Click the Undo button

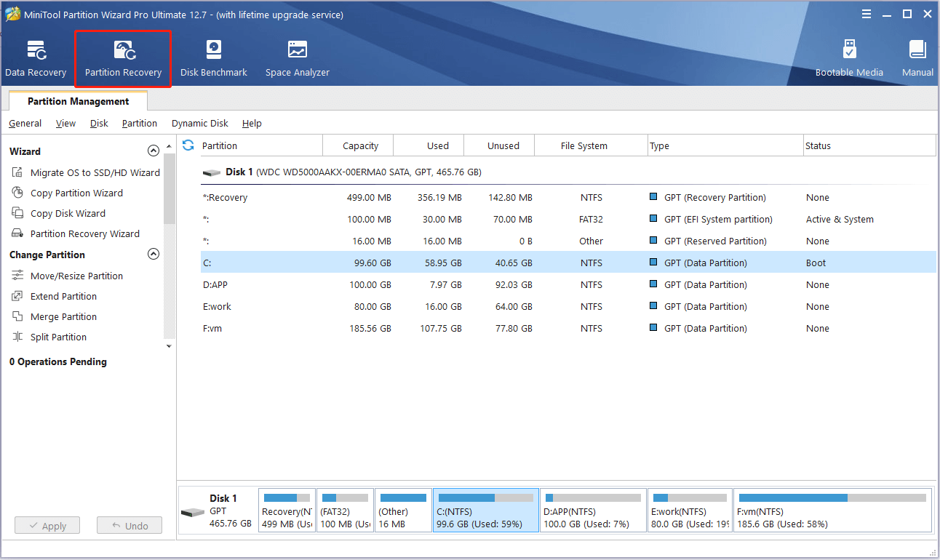(x=129, y=525)
